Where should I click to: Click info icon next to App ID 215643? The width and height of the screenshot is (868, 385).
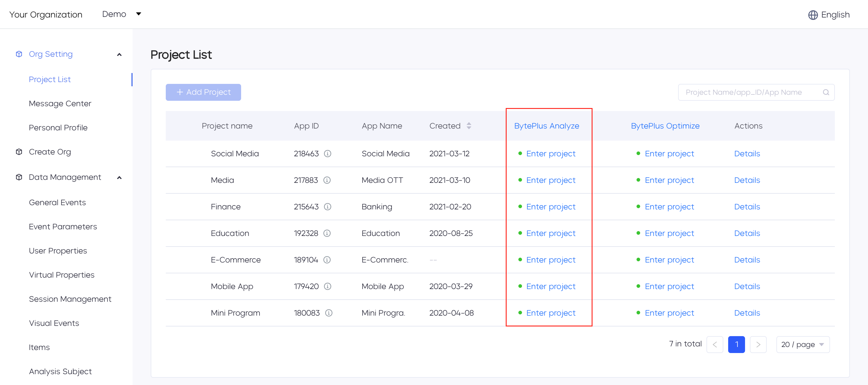click(x=328, y=206)
